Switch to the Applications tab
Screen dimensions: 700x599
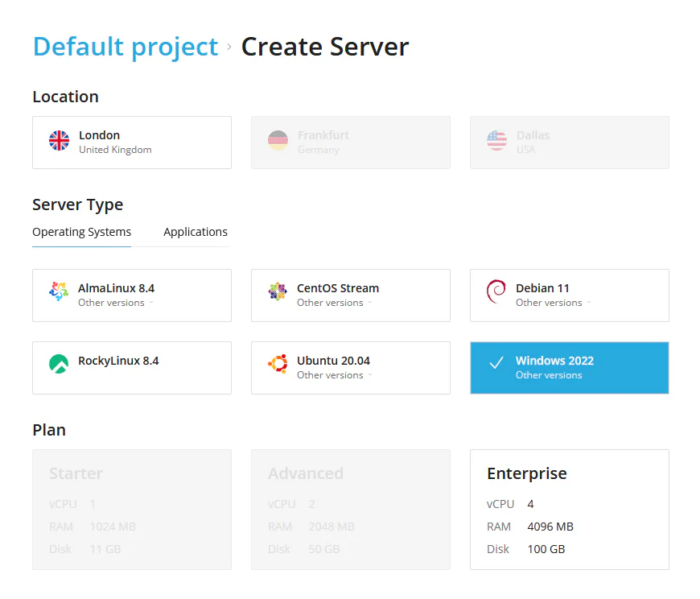point(196,232)
